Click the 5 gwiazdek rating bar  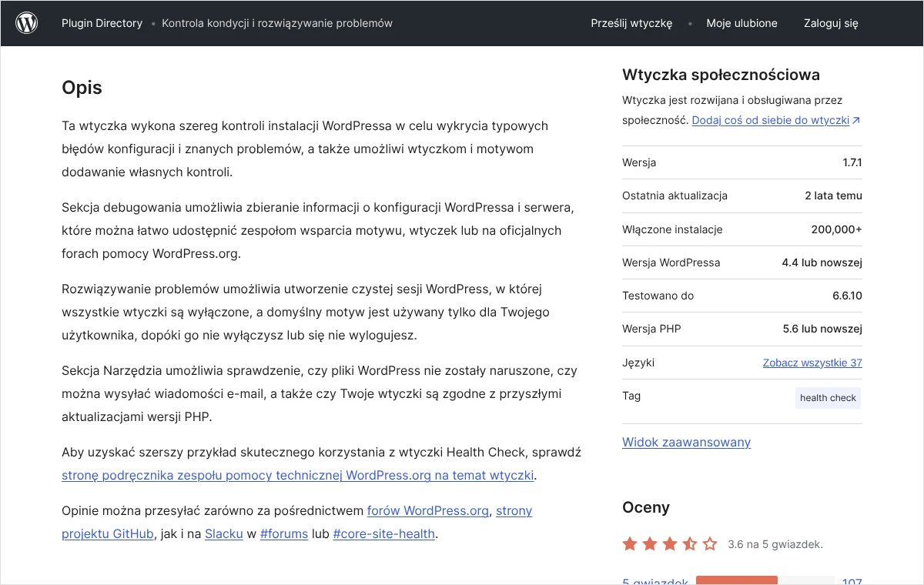click(765, 580)
